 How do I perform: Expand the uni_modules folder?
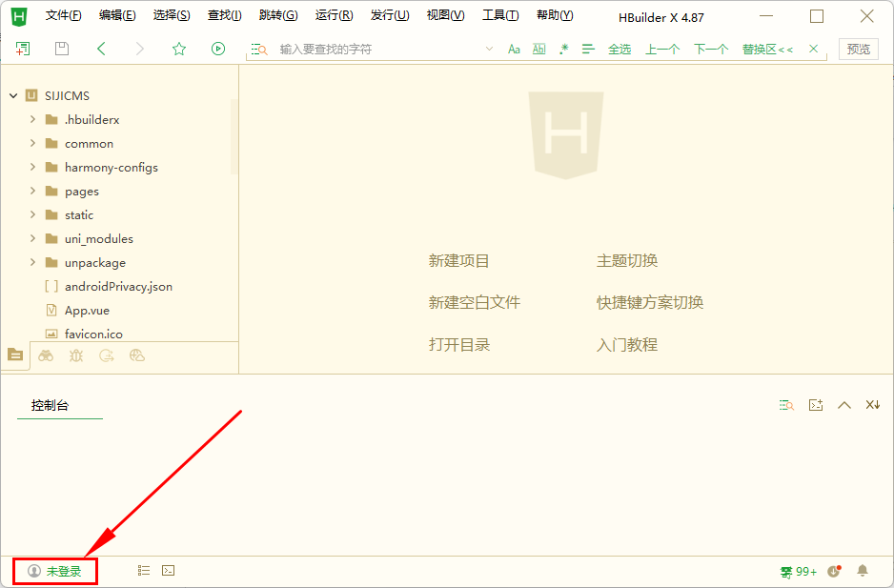[x=32, y=238]
